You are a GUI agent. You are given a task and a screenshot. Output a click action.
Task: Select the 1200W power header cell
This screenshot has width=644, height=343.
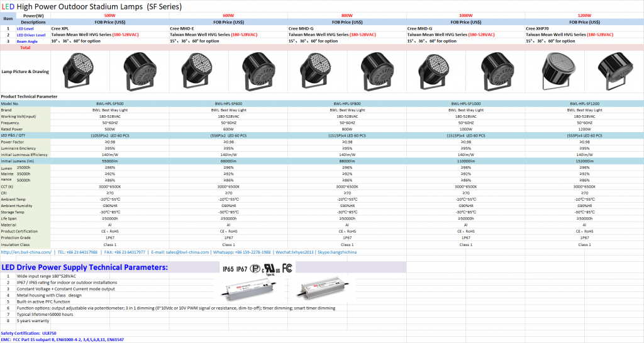pyautogui.click(x=584, y=16)
